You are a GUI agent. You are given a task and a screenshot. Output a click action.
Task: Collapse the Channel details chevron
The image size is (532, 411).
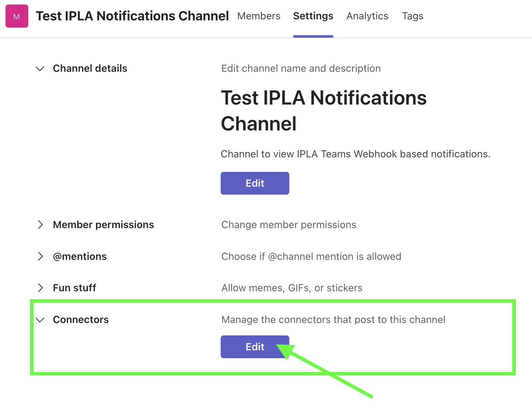[40, 69]
